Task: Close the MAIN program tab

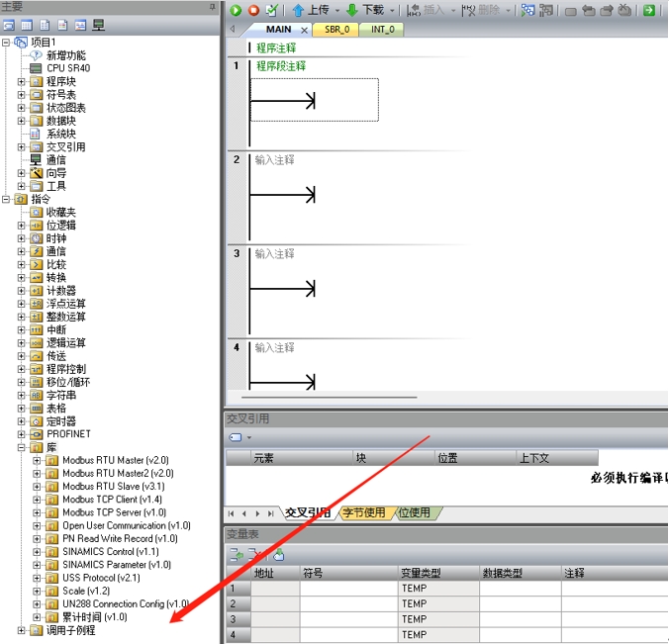Action: pyautogui.click(x=304, y=30)
